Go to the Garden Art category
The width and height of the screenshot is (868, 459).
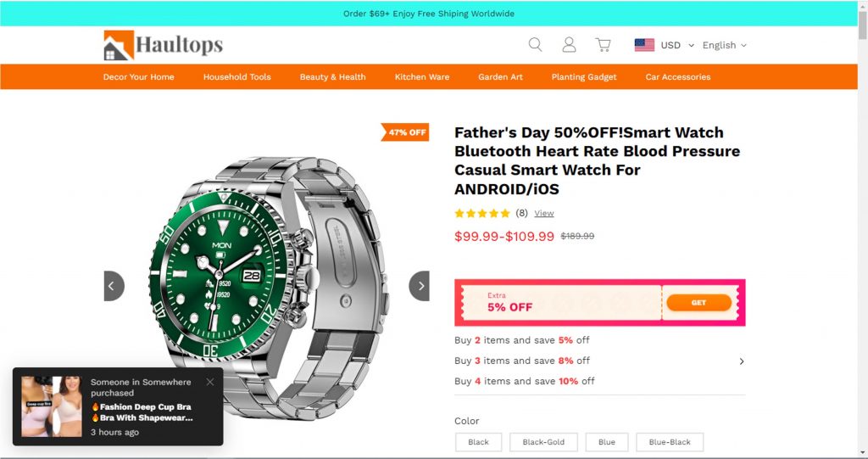500,76
